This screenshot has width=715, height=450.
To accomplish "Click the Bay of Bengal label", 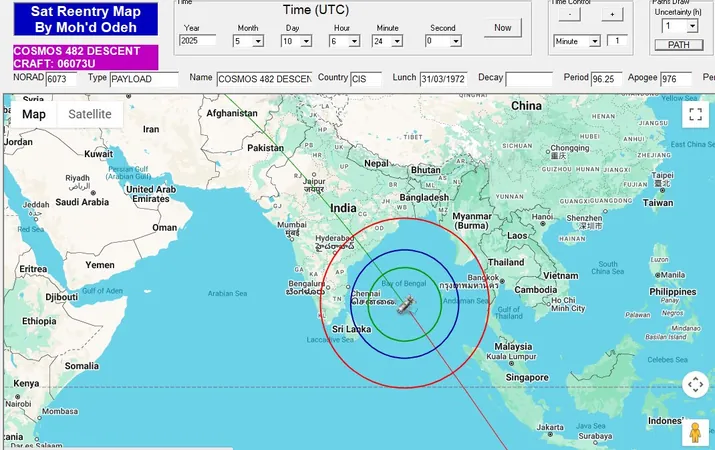I will 404,283.
